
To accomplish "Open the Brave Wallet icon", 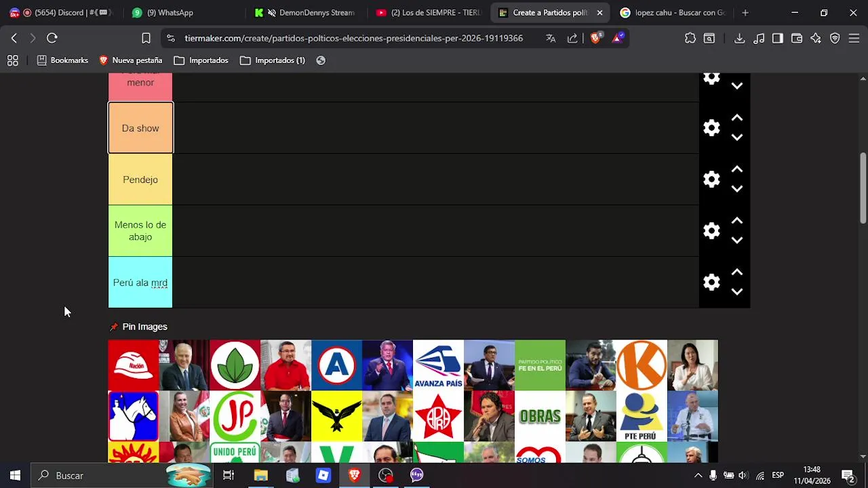I will point(797,38).
